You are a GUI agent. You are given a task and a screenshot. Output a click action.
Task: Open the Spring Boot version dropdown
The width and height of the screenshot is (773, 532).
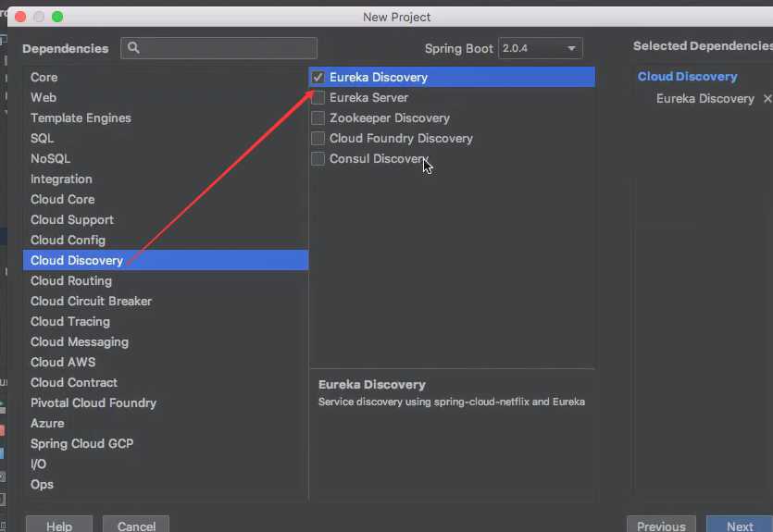(x=541, y=48)
